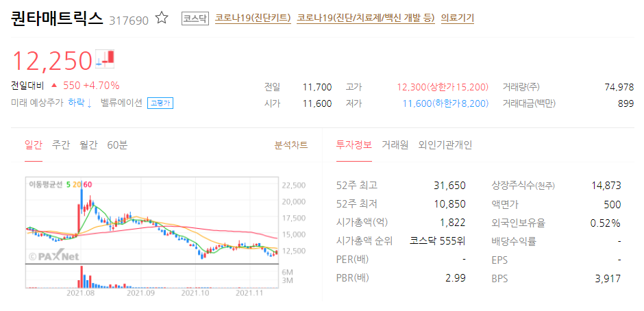Click the pink 60-day moving average label
Viewport: 644px width, 311px height.
87,185
